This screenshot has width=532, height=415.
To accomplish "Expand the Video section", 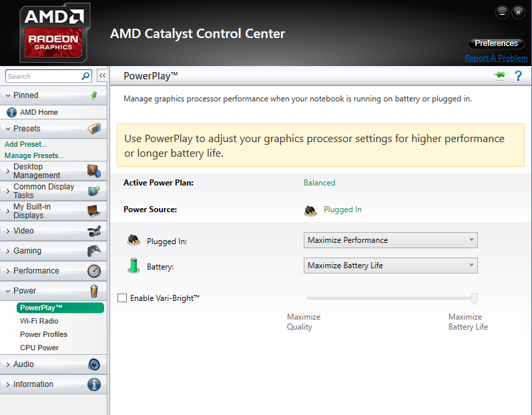I will [8, 231].
